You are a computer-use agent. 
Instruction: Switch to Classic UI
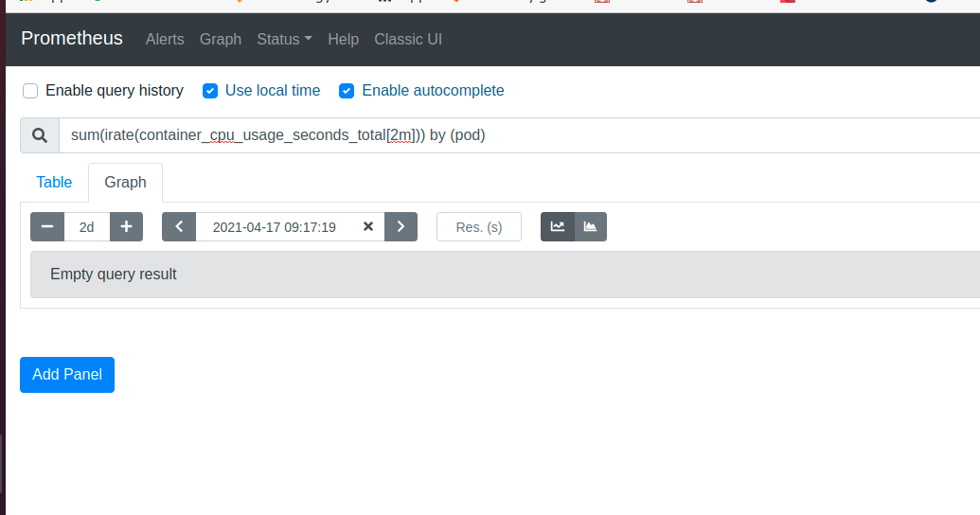(x=408, y=40)
